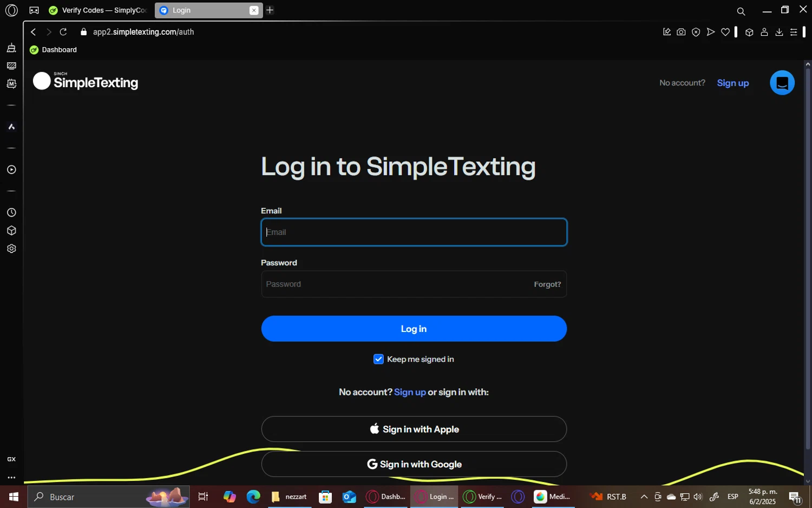This screenshot has width=812, height=508.
Task: Click the send-arrow icon in the address bar
Action: coord(711,32)
